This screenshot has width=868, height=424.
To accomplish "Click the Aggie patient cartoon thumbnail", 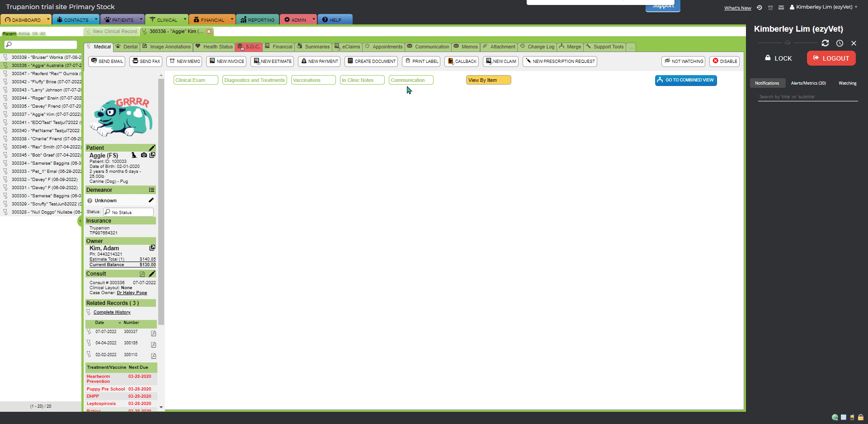I will click(x=121, y=116).
